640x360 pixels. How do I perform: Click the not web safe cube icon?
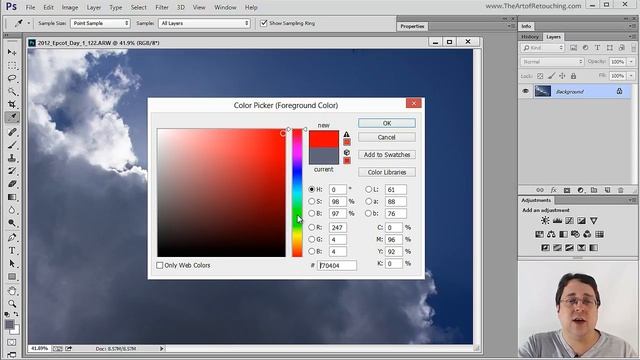(347, 152)
